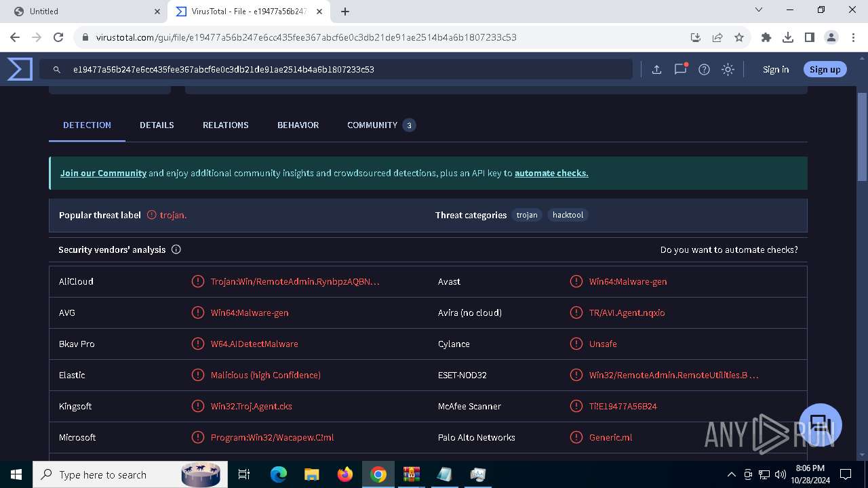The height and width of the screenshot is (488, 868).
Task: Reload the page with the refresh icon
Action: 58,37
